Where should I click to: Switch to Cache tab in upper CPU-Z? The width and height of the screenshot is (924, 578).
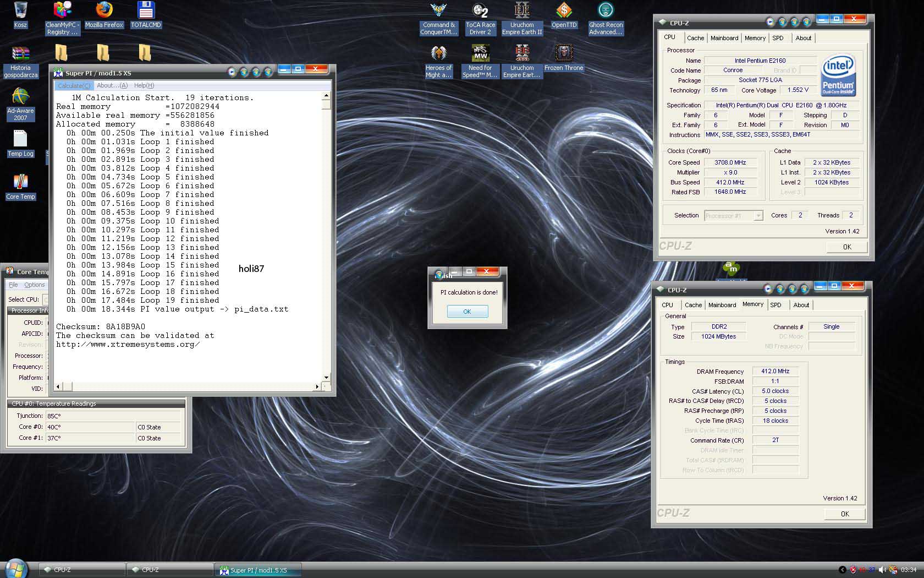(x=695, y=38)
